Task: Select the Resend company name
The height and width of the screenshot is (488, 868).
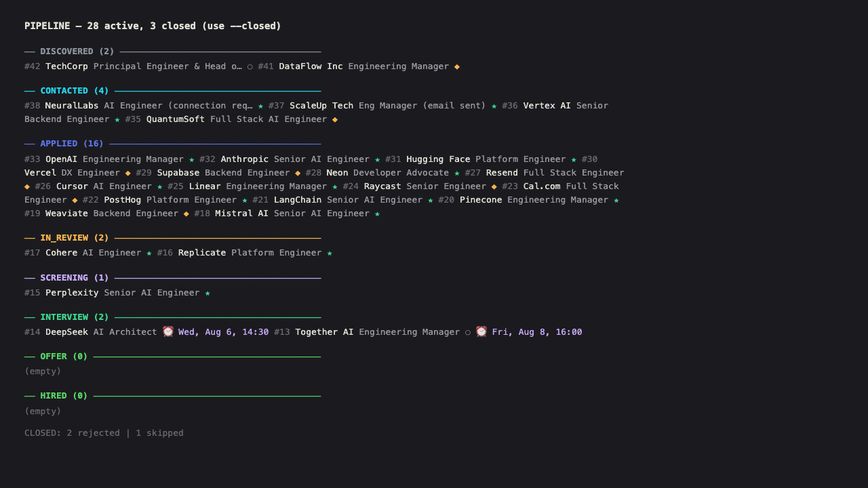Action: (502, 173)
